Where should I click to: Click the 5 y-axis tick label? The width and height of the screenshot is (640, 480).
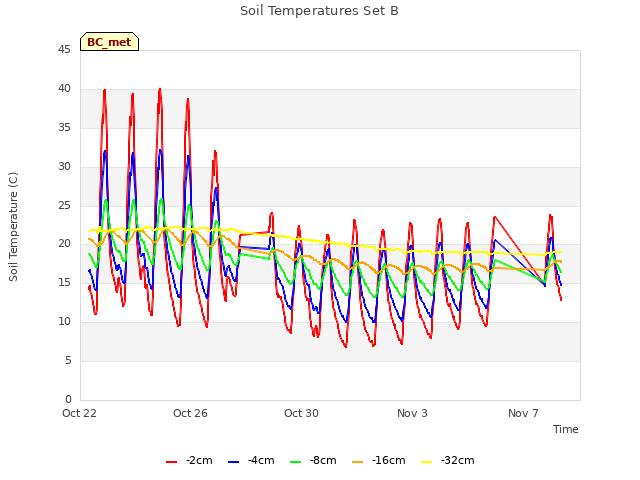[x=68, y=360]
